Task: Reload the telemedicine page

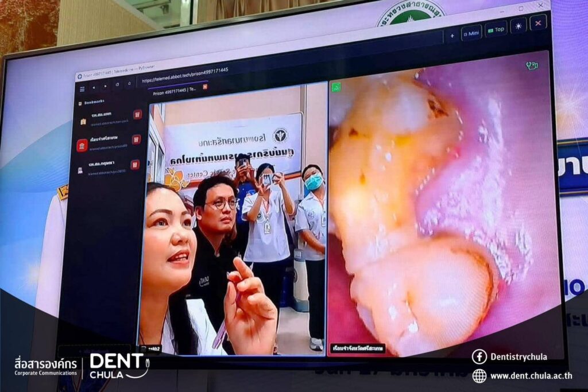Action: coord(117,85)
